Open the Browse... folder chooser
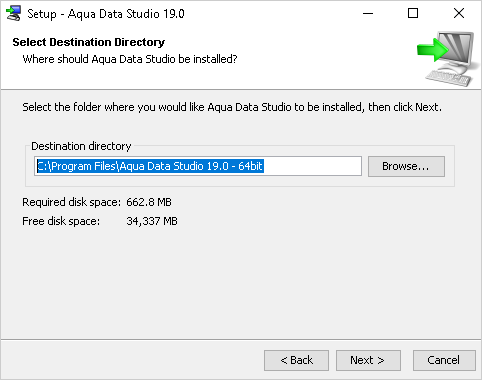The width and height of the screenshot is (482, 380). pyautogui.click(x=406, y=166)
